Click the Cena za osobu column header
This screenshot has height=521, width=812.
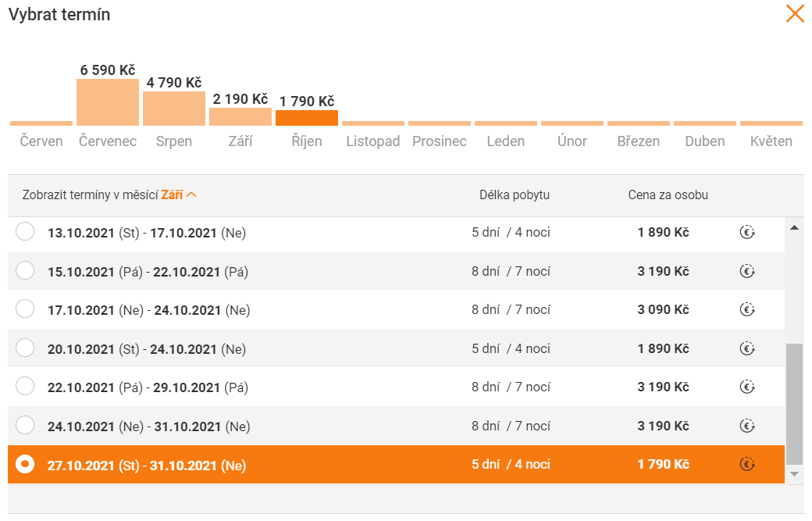click(x=668, y=194)
